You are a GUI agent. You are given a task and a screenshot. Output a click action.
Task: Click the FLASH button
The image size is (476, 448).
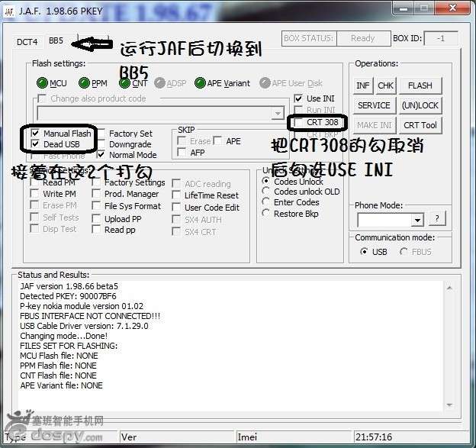coord(420,85)
